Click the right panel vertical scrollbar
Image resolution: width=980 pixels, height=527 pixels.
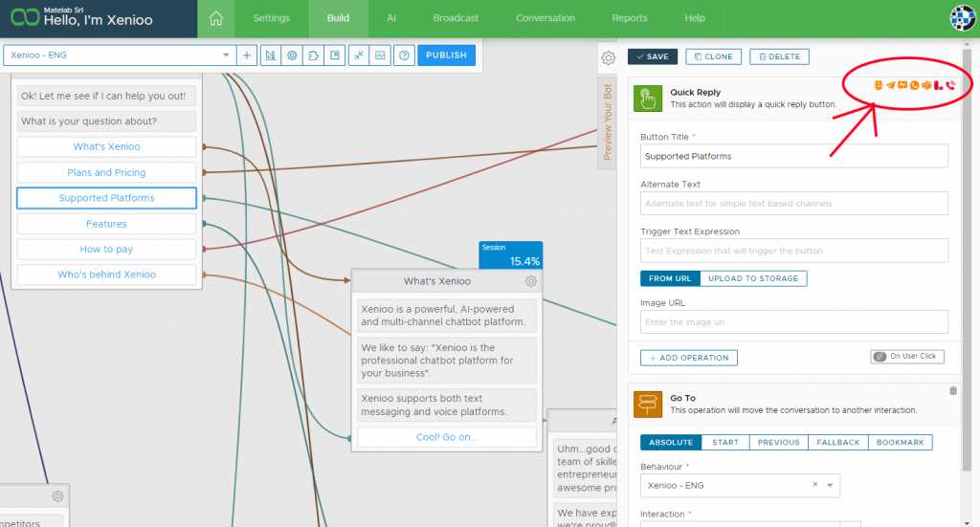click(968, 259)
